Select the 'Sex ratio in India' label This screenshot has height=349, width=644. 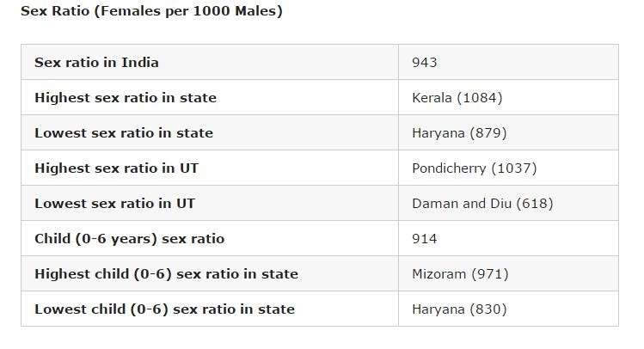click(x=96, y=63)
